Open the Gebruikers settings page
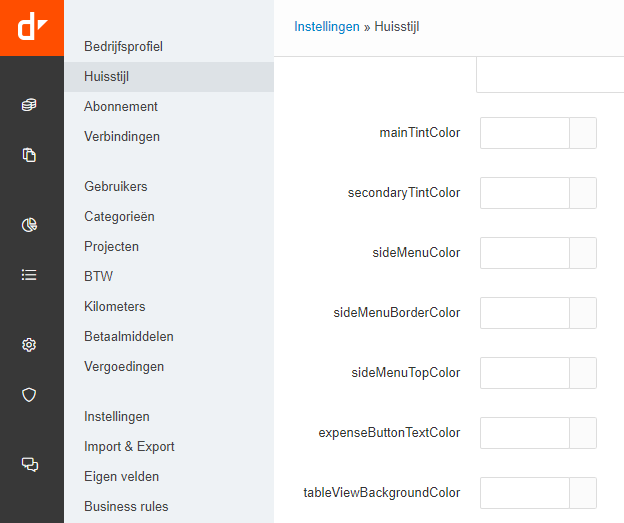 coord(116,186)
